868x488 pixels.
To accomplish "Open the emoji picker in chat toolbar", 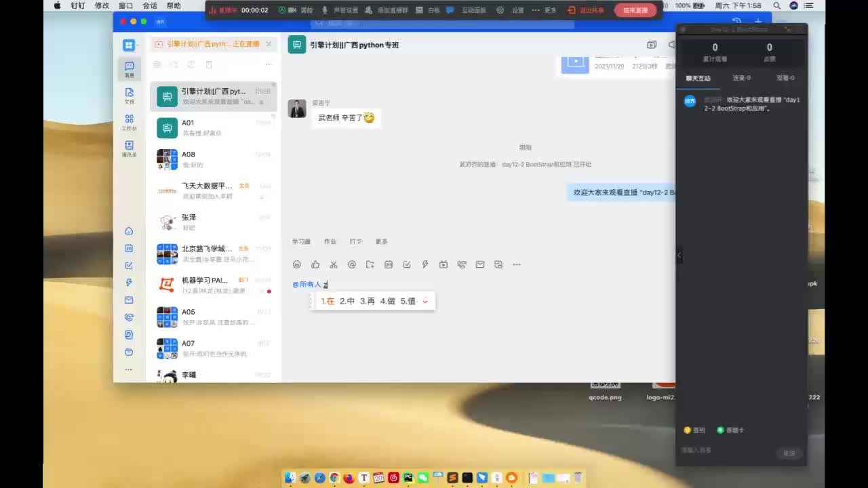I will [297, 264].
